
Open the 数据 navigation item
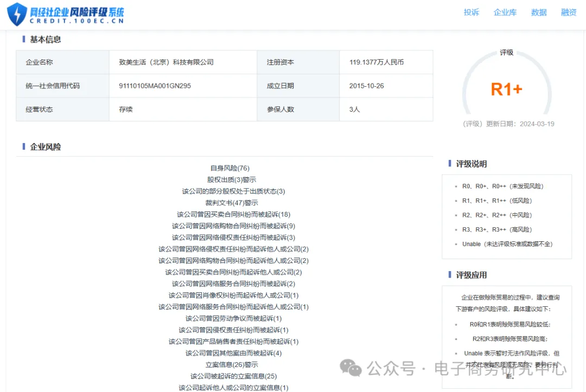(x=539, y=12)
